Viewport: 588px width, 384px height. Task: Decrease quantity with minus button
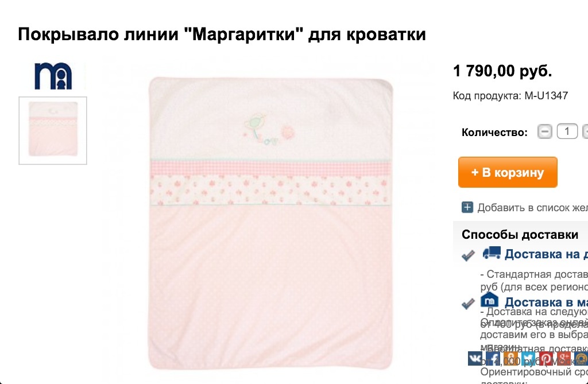click(544, 131)
